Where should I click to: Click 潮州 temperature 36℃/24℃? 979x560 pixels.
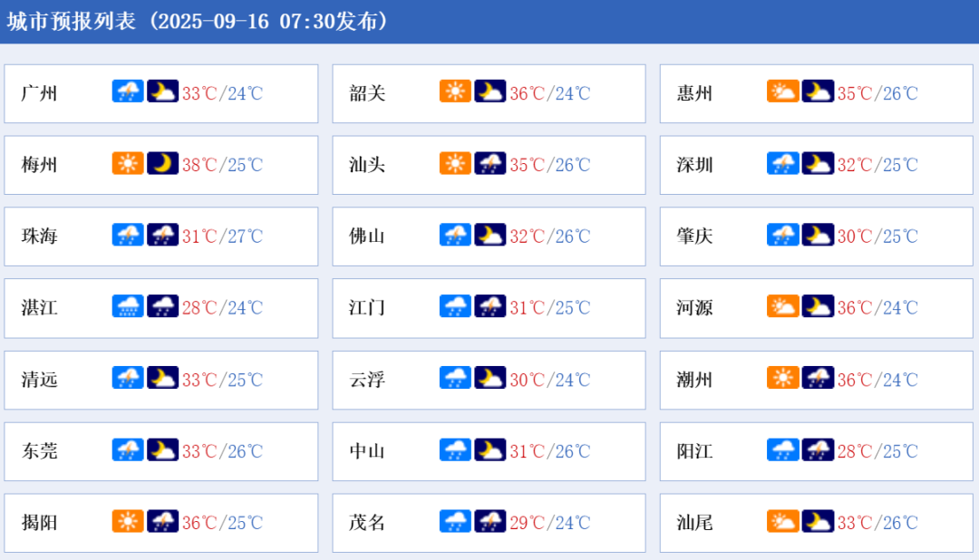coord(877,380)
